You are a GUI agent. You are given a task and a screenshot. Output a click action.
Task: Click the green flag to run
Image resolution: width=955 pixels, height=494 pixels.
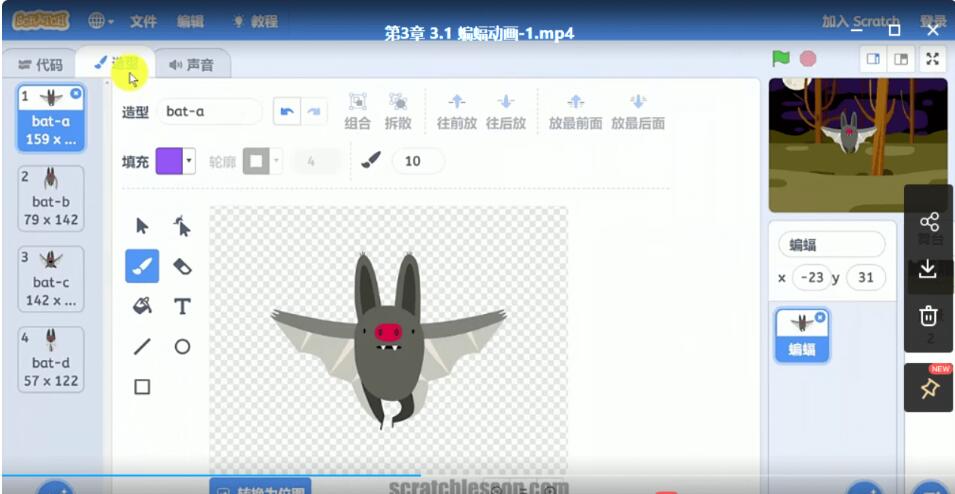pyautogui.click(x=781, y=58)
